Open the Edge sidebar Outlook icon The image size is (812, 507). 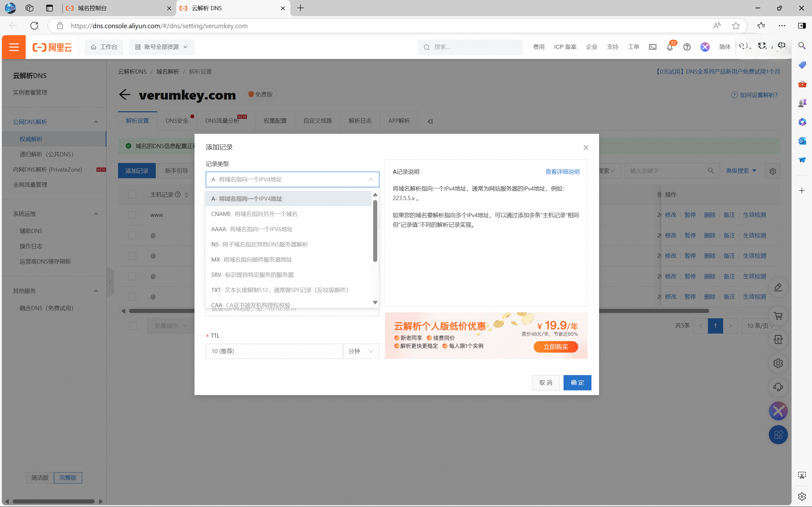802,141
